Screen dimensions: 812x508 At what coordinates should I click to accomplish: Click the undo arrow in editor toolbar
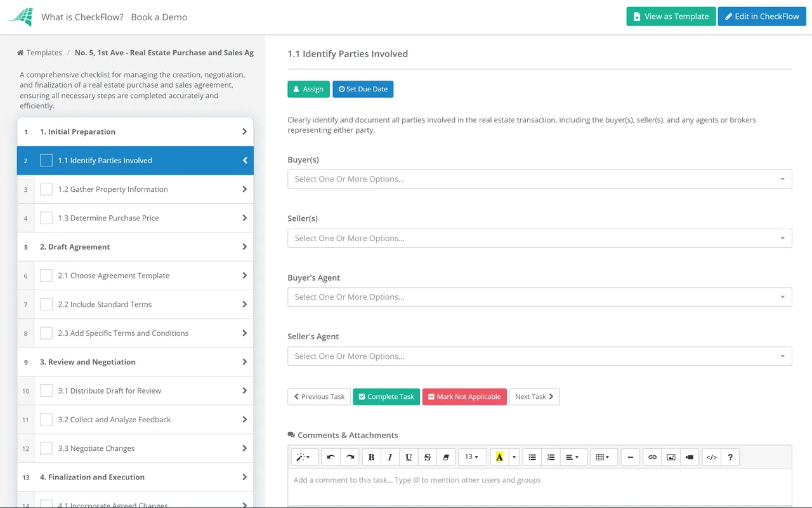coord(331,457)
